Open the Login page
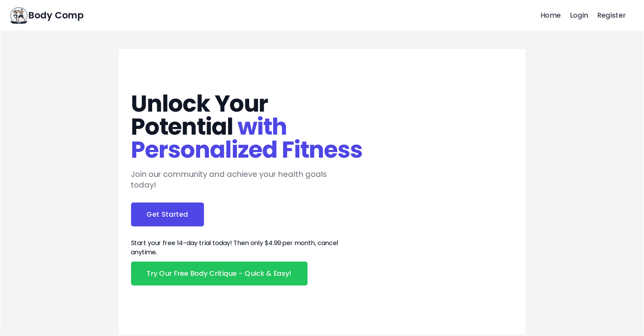This screenshot has width=644, height=336. click(x=579, y=15)
